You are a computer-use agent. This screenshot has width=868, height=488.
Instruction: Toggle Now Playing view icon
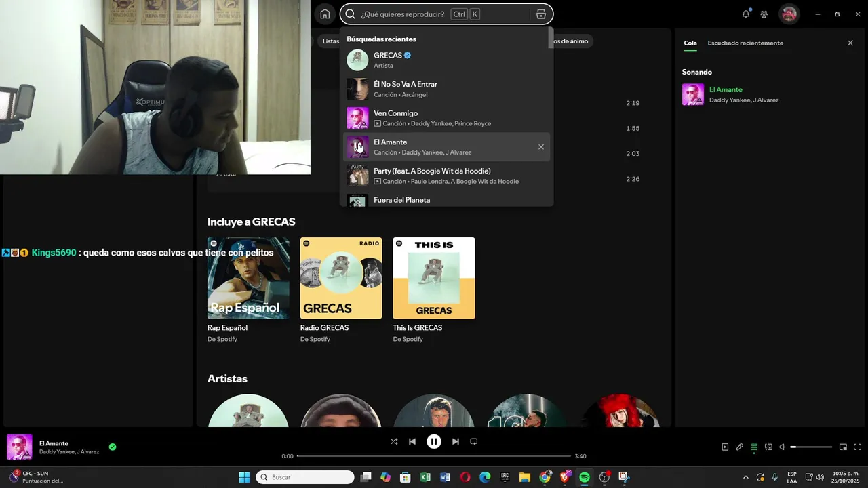point(725,447)
